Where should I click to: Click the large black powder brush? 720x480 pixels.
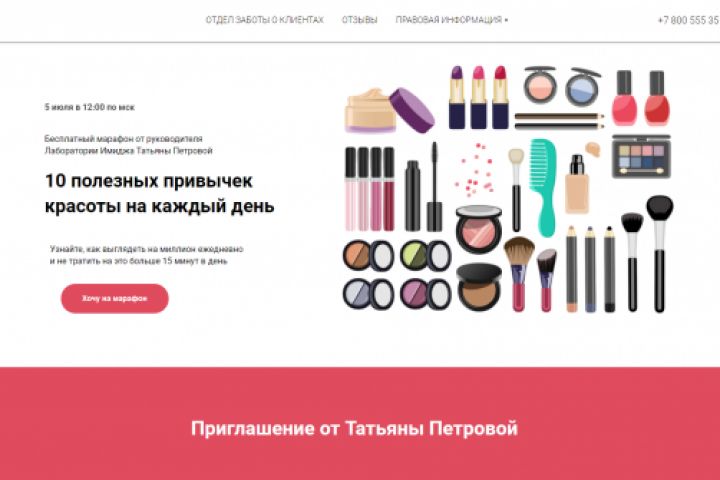[659, 254]
